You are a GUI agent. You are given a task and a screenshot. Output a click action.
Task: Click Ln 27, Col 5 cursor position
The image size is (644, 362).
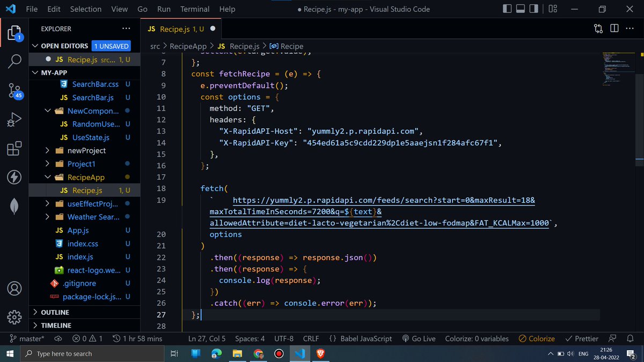point(207,338)
